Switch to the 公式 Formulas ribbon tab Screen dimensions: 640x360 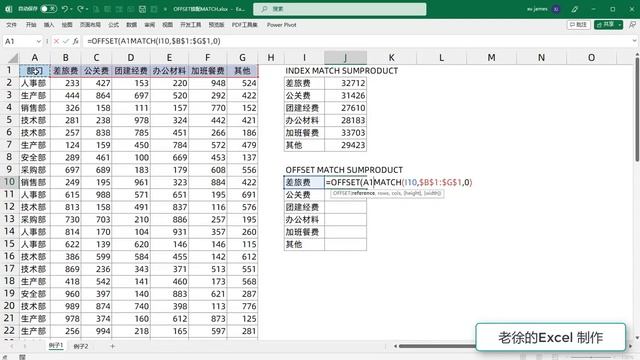pyautogui.click(x=113, y=25)
